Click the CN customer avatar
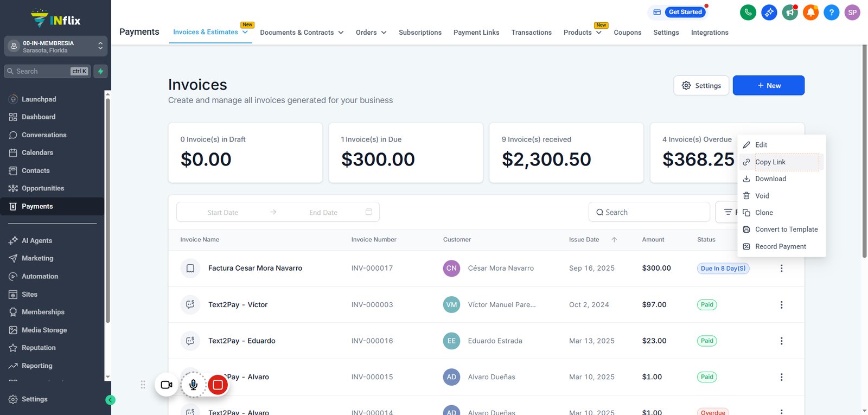 tap(451, 268)
